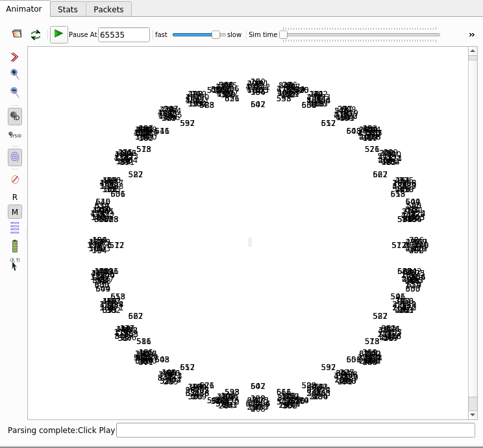Click the R reset button
Image resolution: width=483 pixels, height=448 pixels.
pyautogui.click(x=15, y=197)
